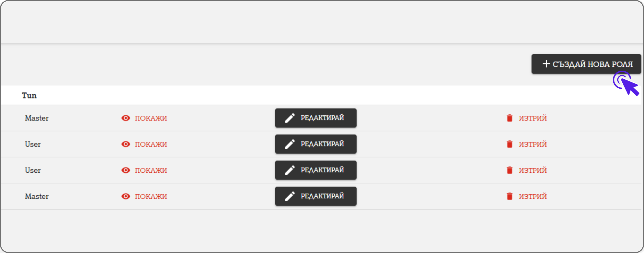Image resolution: width=644 pixels, height=253 pixels.
Task: Click the trash icon in the top Master row
Action: point(509,118)
